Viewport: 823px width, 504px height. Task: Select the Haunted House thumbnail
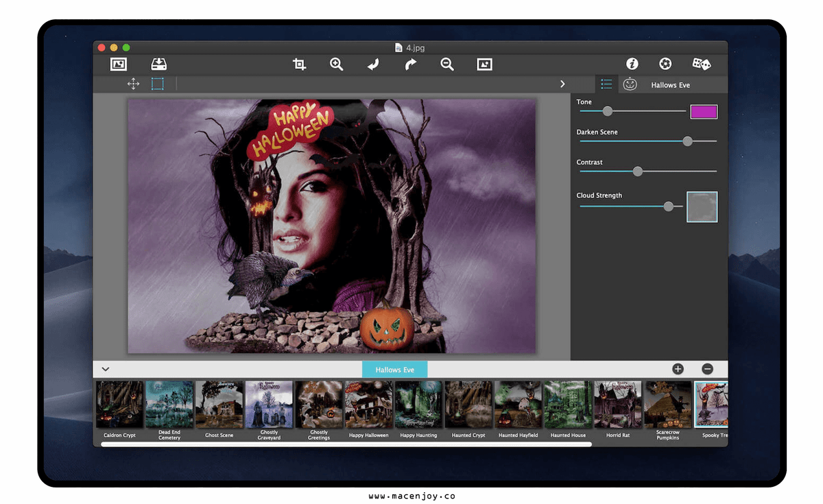(x=568, y=405)
